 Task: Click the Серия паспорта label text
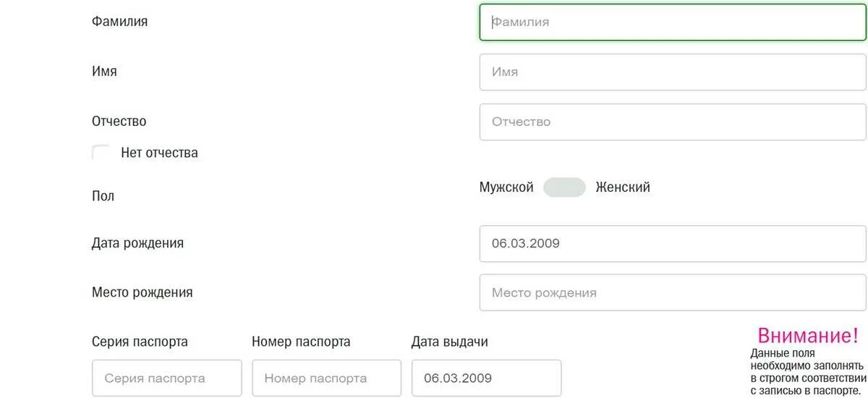[x=140, y=342]
